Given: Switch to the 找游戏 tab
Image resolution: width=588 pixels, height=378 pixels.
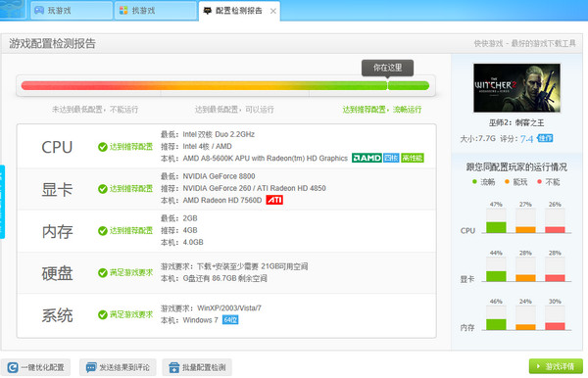Looking at the screenshot, I should point(155,11).
